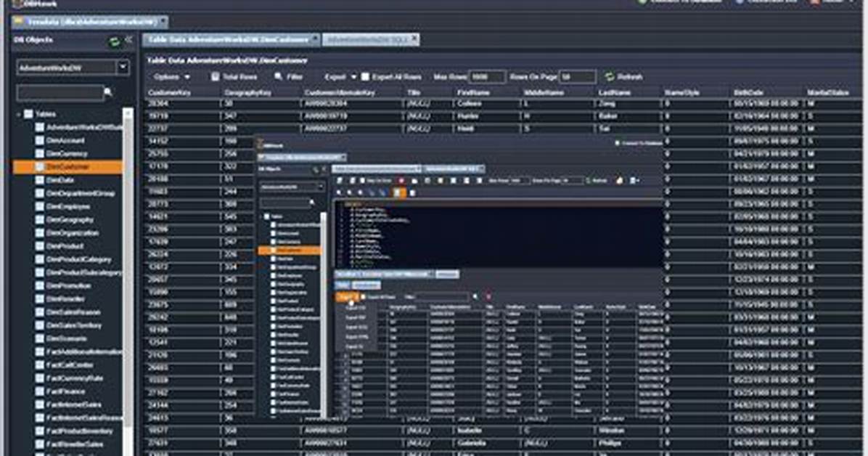
Task: Select the DimOrganization table
Action: pos(73,232)
